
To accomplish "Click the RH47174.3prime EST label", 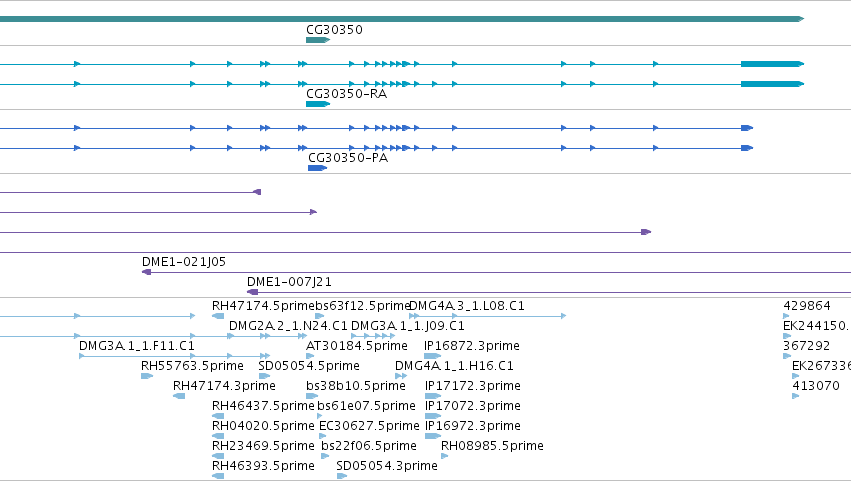I will pos(224,386).
